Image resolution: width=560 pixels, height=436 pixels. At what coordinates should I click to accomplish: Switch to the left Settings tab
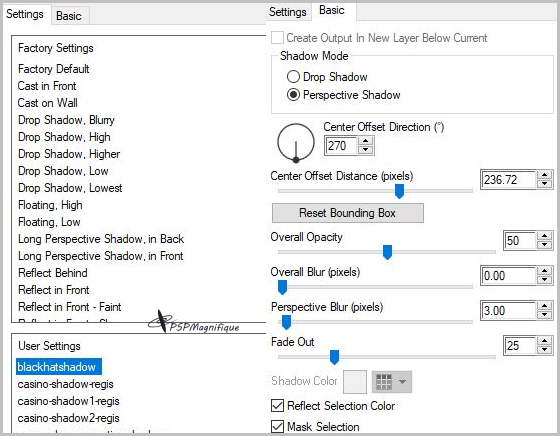point(25,14)
